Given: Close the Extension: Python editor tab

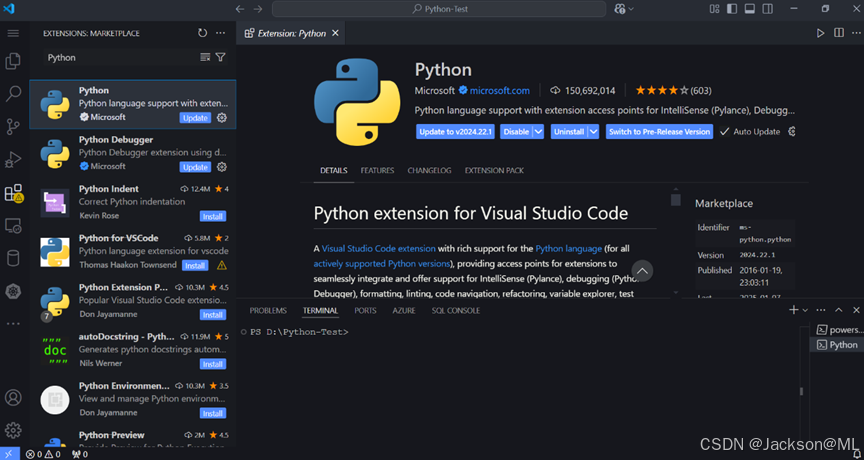Looking at the screenshot, I should [335, 33].
